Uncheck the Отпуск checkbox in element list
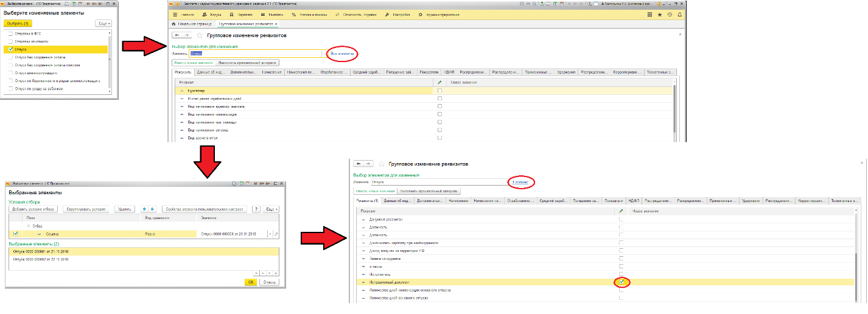This screenshot has height=314, width=868. coord(11,49)
